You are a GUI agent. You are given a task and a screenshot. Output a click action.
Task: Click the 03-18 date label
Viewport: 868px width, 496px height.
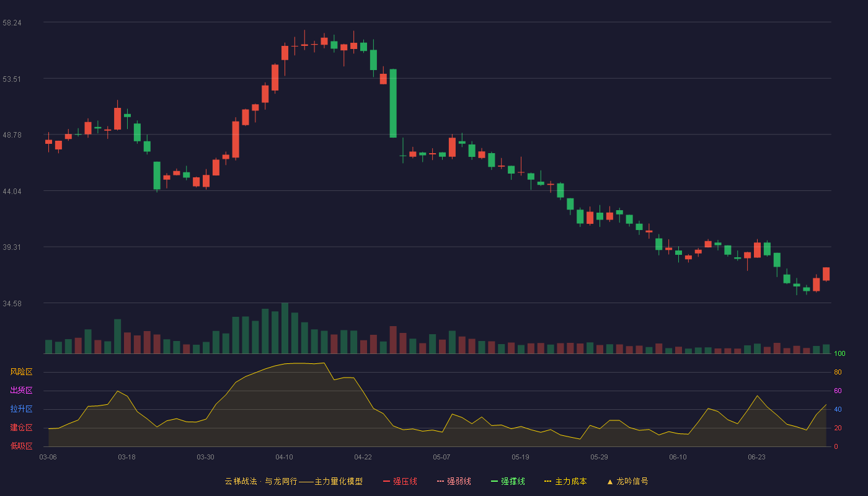tap(126, 457)
